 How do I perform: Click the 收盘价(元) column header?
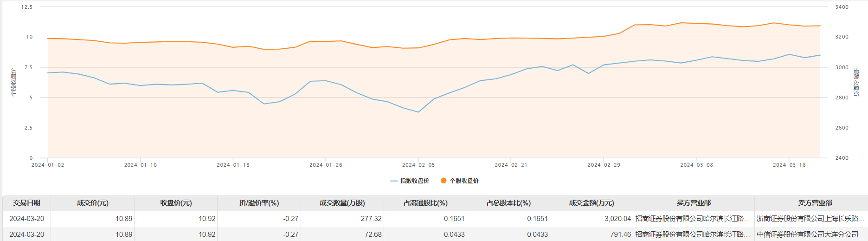tap(176, 203)
